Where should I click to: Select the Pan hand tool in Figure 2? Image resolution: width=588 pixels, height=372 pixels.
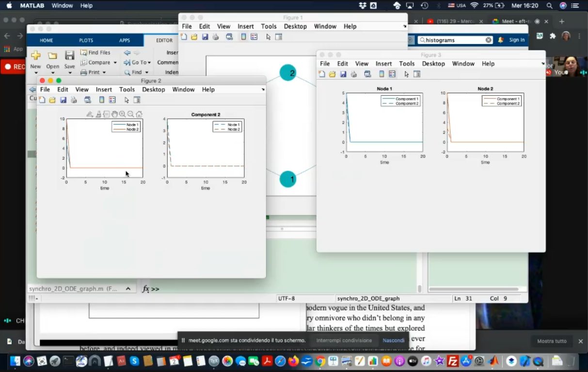(114, 114)
